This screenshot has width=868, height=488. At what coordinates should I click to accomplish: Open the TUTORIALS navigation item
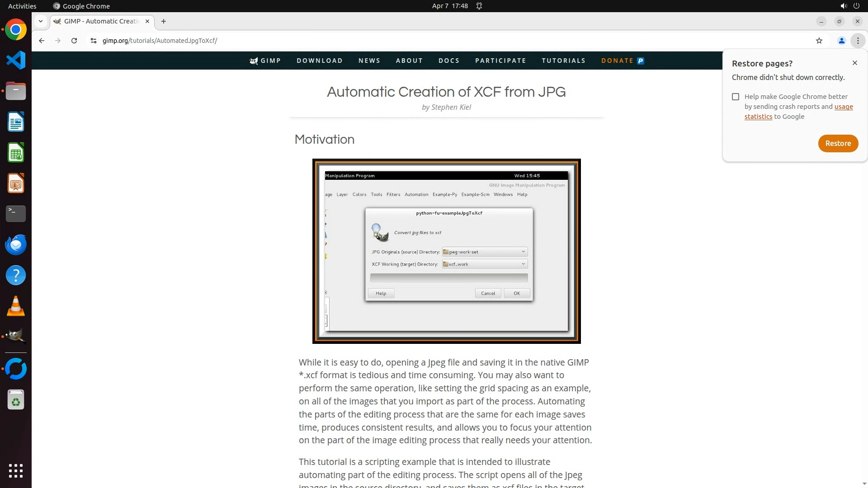click(563, 61)
